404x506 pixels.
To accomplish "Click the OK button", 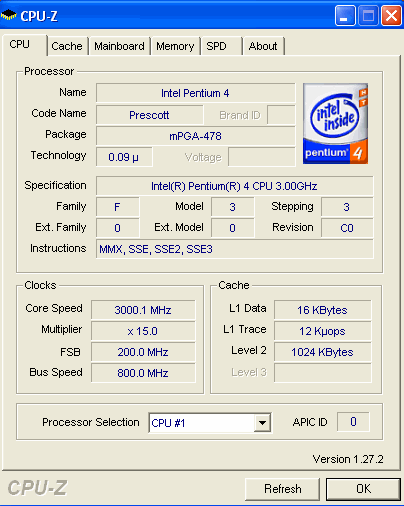I will point(363,489).
